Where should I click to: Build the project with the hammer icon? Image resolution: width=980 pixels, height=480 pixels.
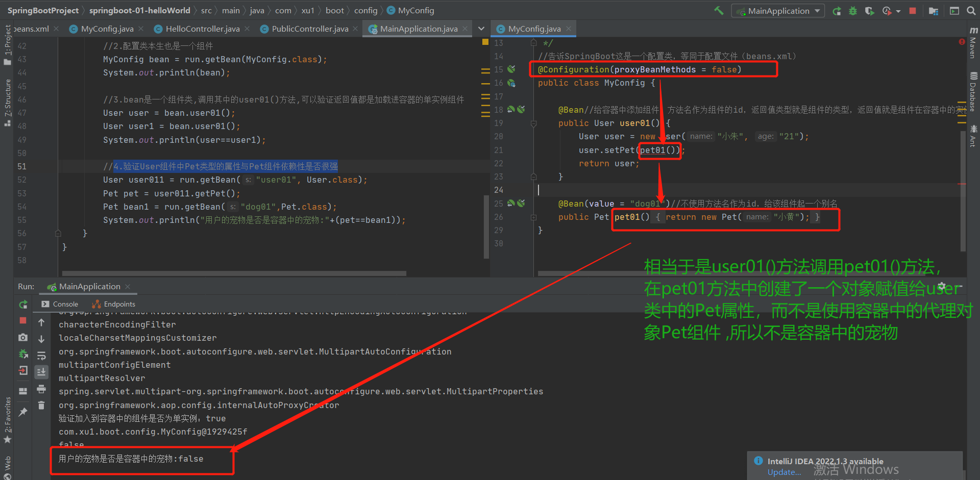pos(719,10)
